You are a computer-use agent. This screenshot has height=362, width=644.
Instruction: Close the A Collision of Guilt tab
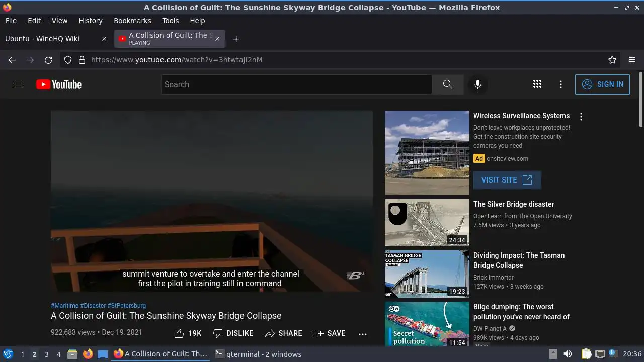coord(217,39)
